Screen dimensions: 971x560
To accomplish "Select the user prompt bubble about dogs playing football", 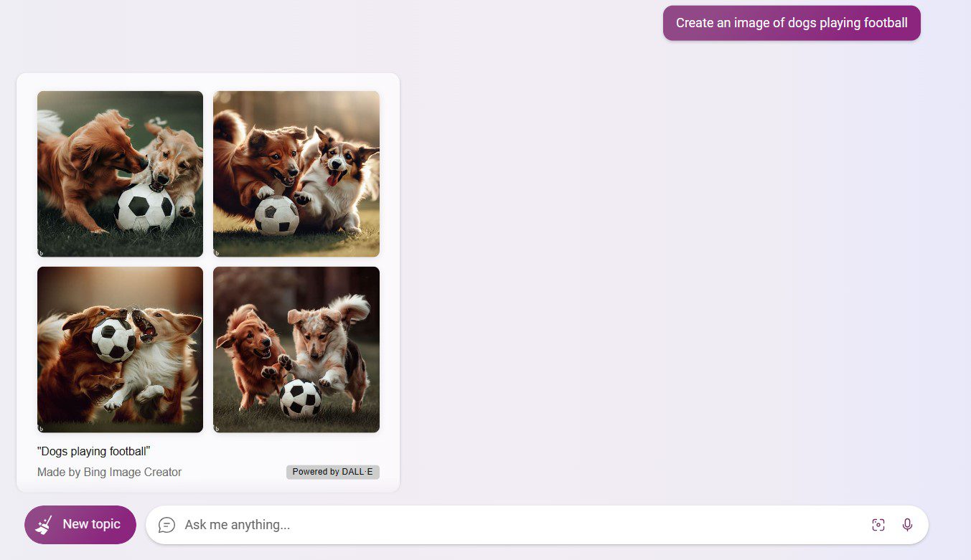I will (x=792, y=22).
